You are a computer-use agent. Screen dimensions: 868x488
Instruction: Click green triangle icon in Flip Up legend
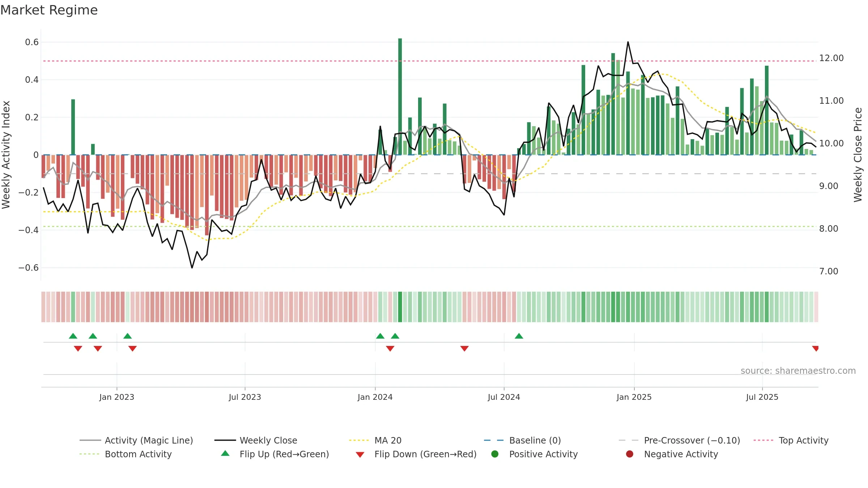[225, 453]
